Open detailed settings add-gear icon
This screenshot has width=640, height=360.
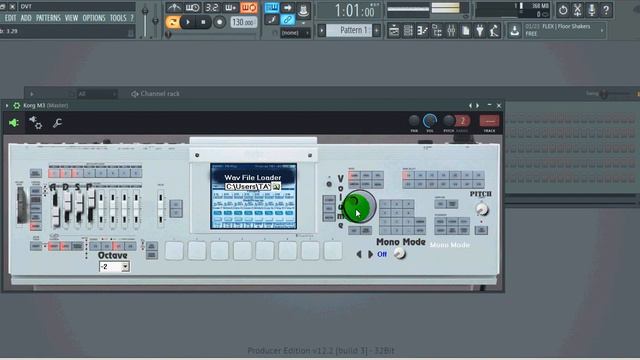36,122
